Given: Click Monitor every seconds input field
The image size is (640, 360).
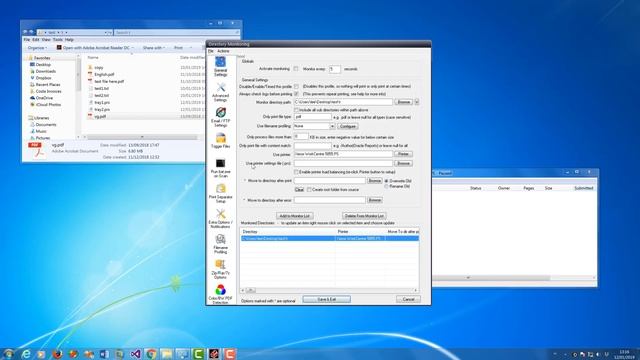Looking at the screenshot, I should pyautogui.click(x=334, y=69).
